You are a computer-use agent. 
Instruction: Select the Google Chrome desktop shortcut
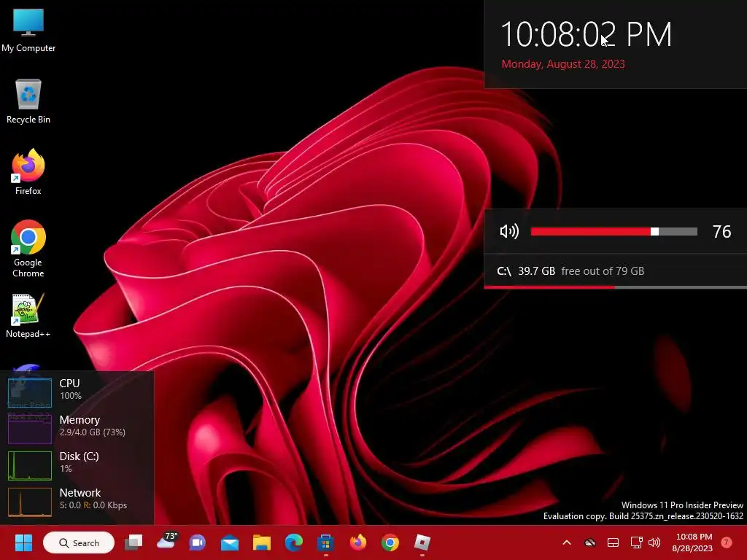pyautogui.click(x=28, y=249)
